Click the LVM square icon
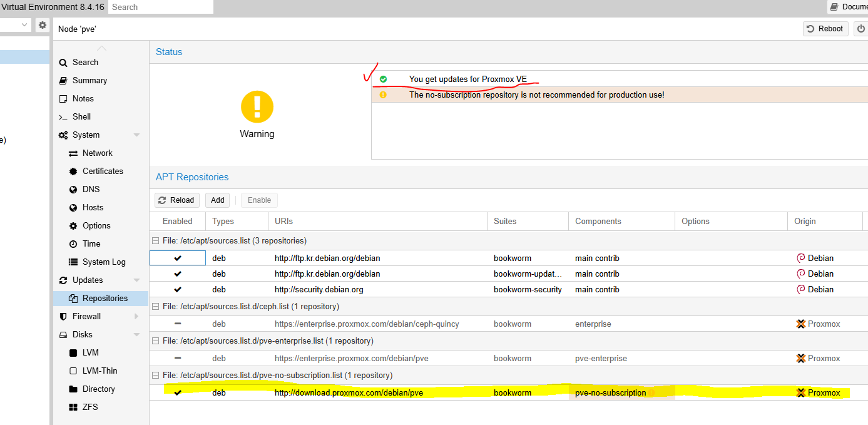868x425 pixels. 73,352
